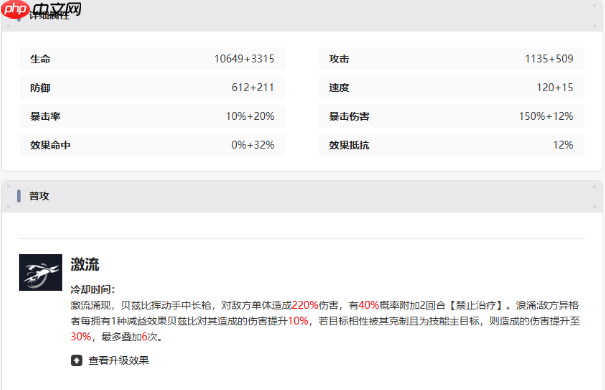The image size is (605, 390).
Task: Click the 效果抵抗 stat label
Action: click(349, 145)
